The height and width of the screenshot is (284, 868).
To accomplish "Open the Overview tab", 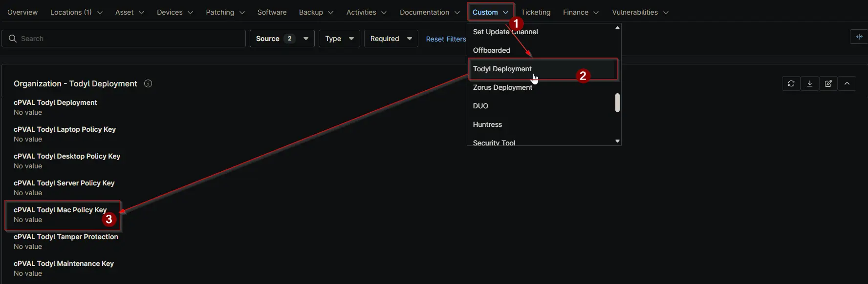I will [x=22, y=12].
